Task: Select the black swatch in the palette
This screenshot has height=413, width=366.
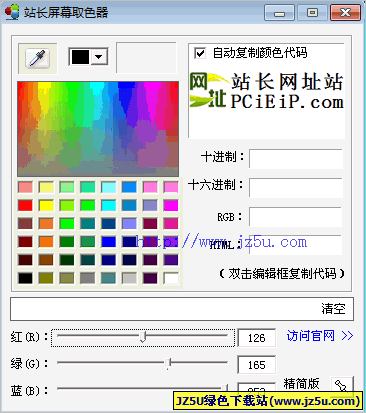Action: click(25, 278)
